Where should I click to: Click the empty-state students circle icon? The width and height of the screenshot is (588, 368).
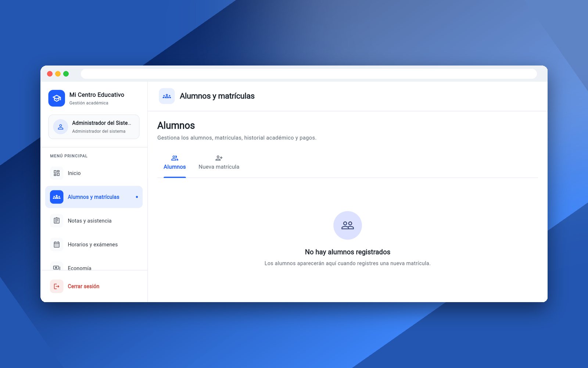coord(348,225)
